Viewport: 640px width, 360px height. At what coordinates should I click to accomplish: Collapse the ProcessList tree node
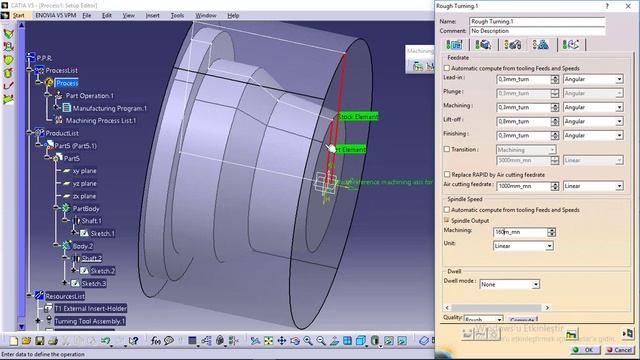29,70
